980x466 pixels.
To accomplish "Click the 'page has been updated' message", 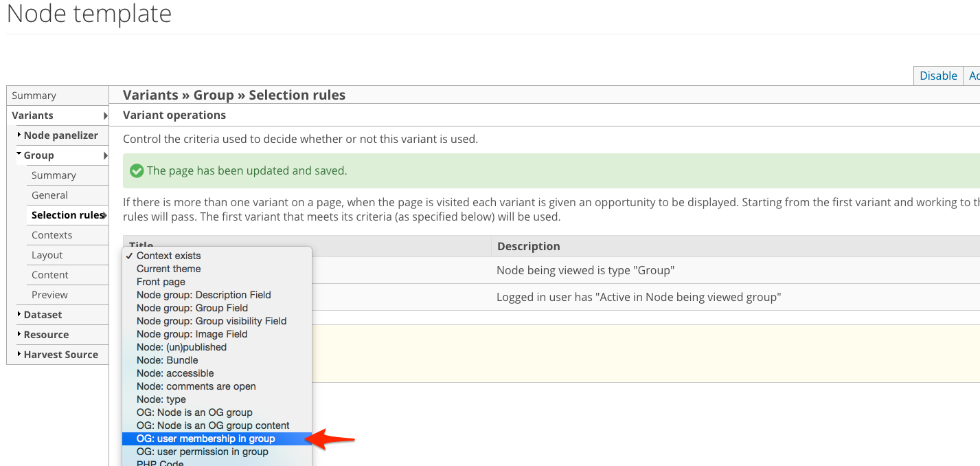I will [x=247, y=170].
